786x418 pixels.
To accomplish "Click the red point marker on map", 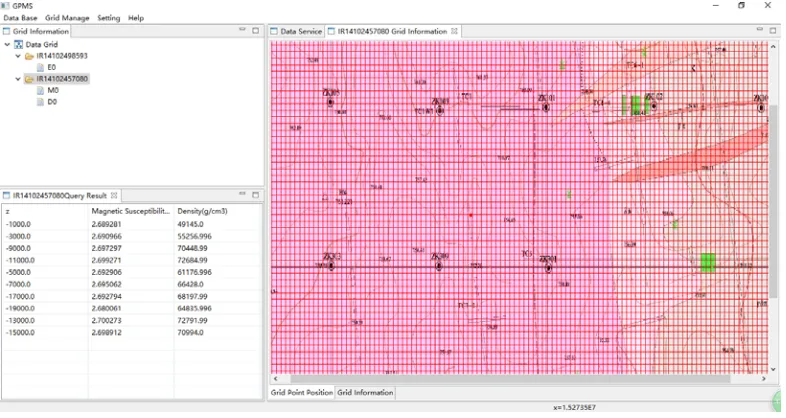I will point(471,216).
